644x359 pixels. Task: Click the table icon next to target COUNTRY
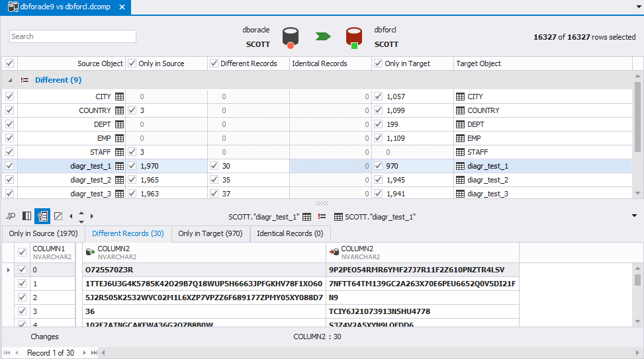(461, 110)
